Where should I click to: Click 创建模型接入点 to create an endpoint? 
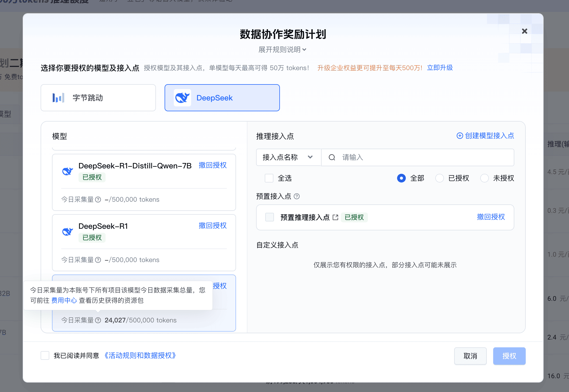point(485,136)
